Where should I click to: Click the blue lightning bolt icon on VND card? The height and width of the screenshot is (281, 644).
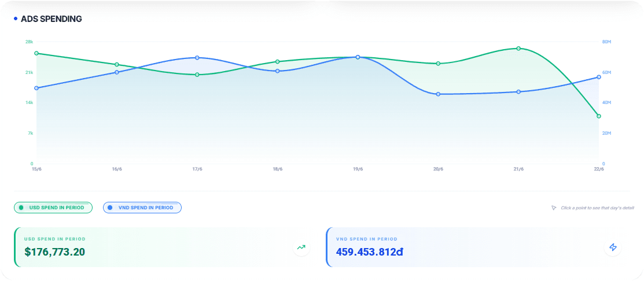coord(613,247)
